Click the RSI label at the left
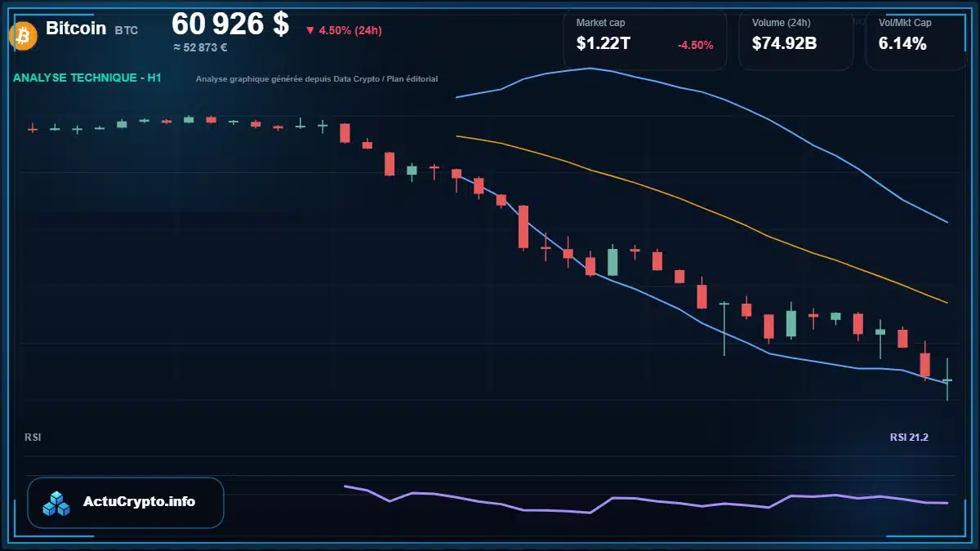This screenshot has width=980, height=551. point(33,438)
